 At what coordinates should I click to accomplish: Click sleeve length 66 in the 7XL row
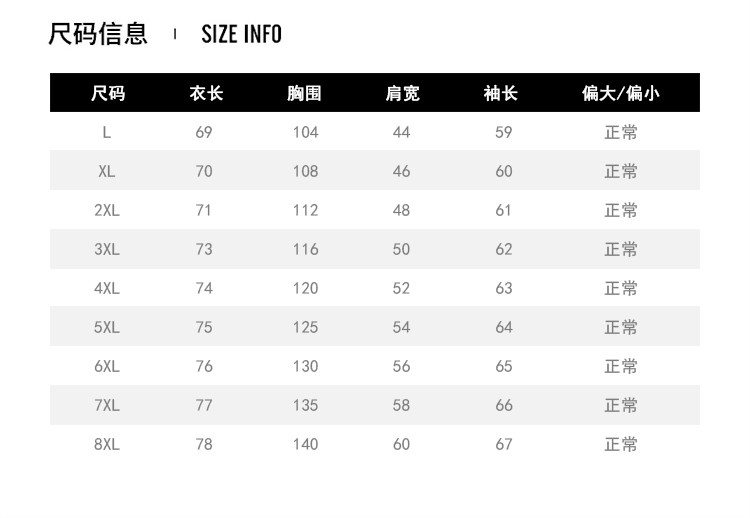503,405
